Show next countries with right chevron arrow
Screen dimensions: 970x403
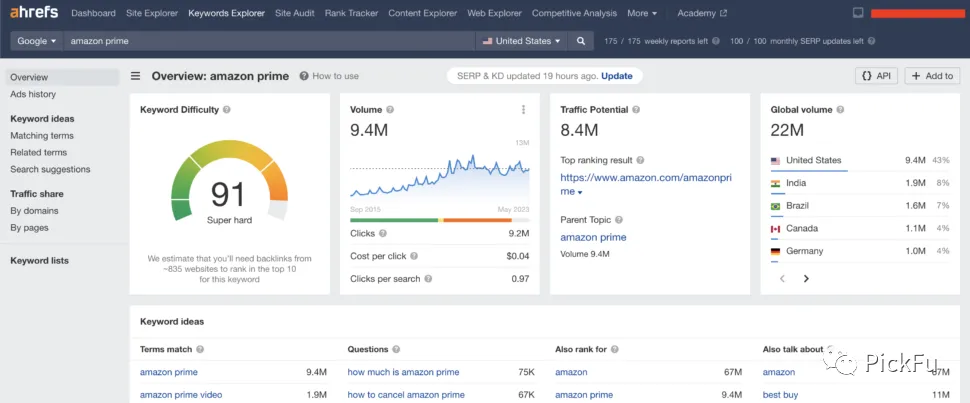pyautogui.click(x=806, y=279)
